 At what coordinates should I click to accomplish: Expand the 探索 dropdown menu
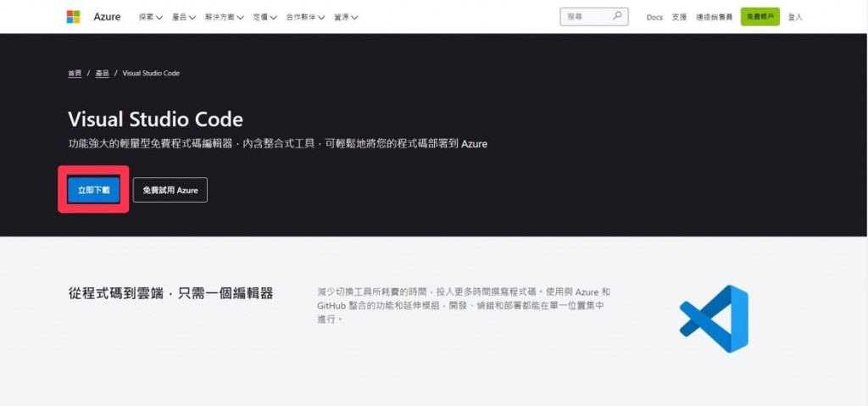tap(151, 17)
